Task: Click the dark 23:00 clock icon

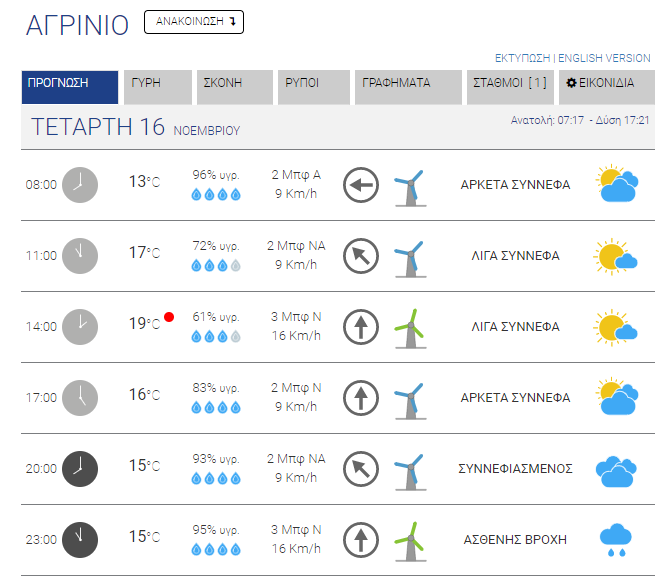Action: click(80, 539)
